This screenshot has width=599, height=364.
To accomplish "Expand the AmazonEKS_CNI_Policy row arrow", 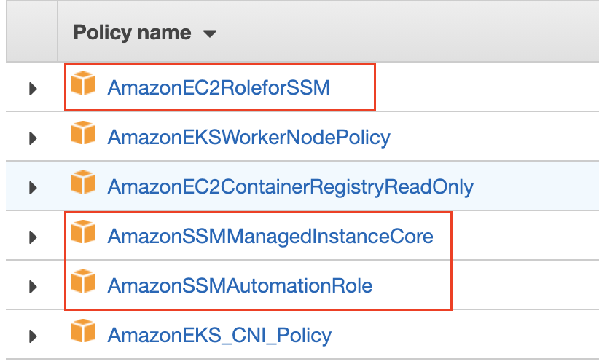I will pyautogui.click(x=32, y=336).
